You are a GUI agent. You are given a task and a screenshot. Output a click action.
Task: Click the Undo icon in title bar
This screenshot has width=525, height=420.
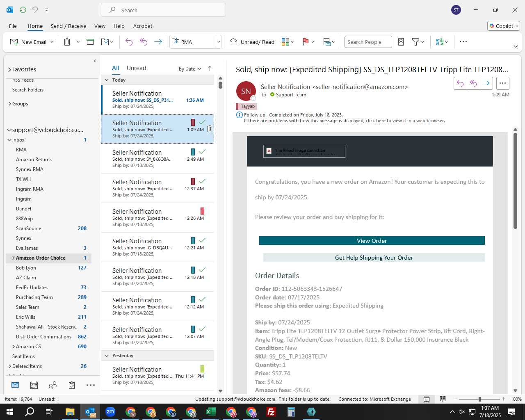(35, 10)
